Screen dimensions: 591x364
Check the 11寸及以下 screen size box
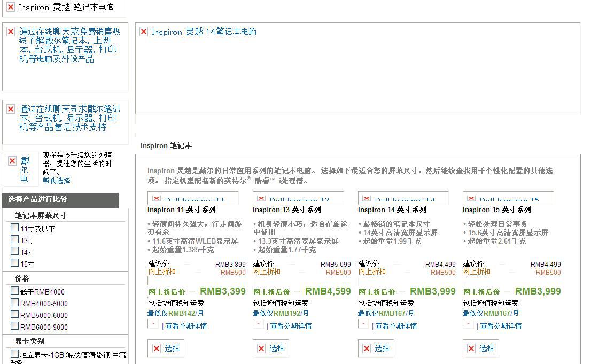[x=15, y=228]
